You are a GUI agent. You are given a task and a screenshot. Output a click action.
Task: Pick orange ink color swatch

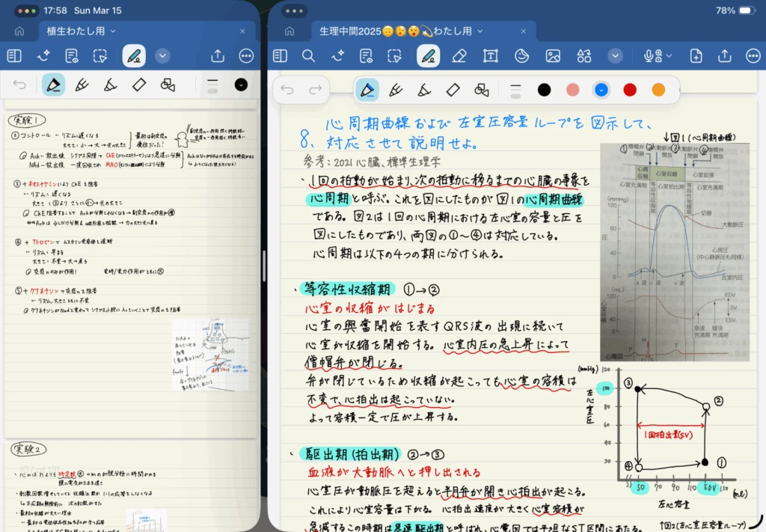(x=658, y=90)
